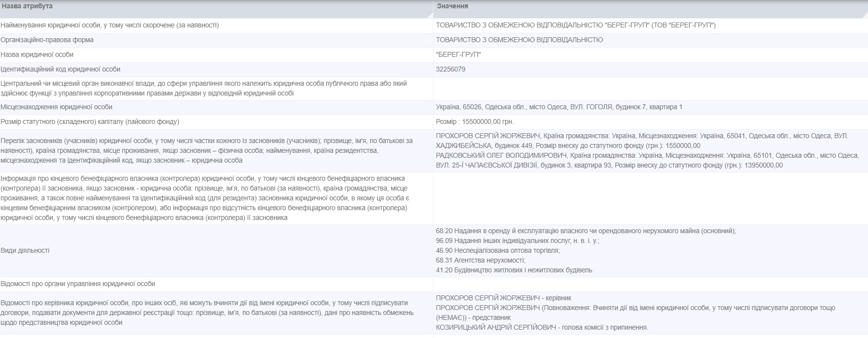Click the 'Центральний чи місцевий орган виконавчої влади' label
868x338 pixels.
click(204, 88)
